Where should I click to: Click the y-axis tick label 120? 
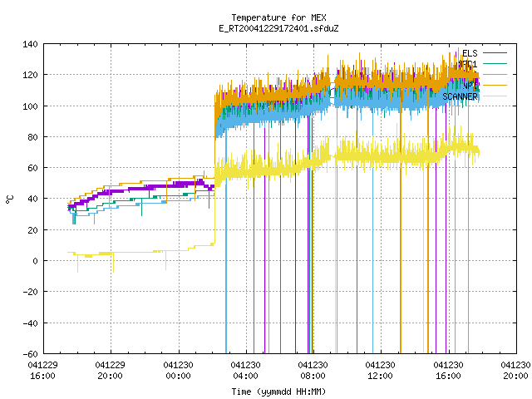pyautogui.click(x=30, y=75)
